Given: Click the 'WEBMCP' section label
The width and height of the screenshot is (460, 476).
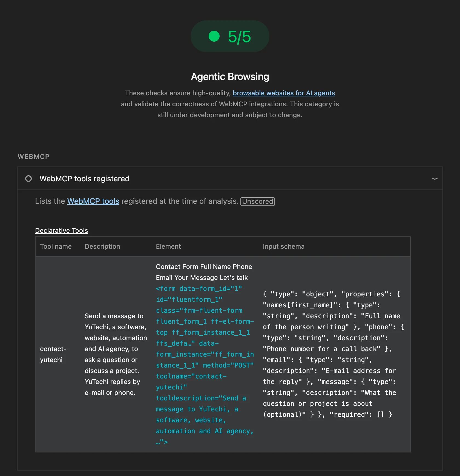Looking at the screenshot, I should tap(33, 156).
